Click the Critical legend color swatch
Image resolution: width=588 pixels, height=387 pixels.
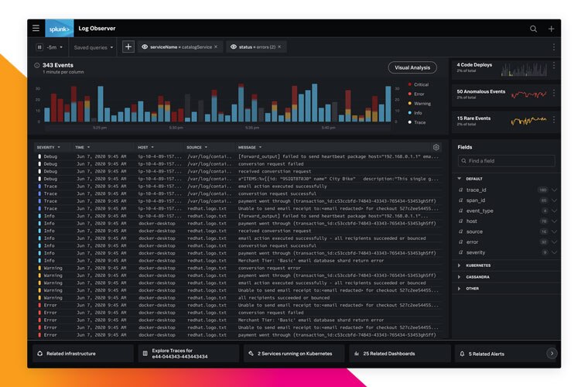pyautogui.click(x=409, y=84)
